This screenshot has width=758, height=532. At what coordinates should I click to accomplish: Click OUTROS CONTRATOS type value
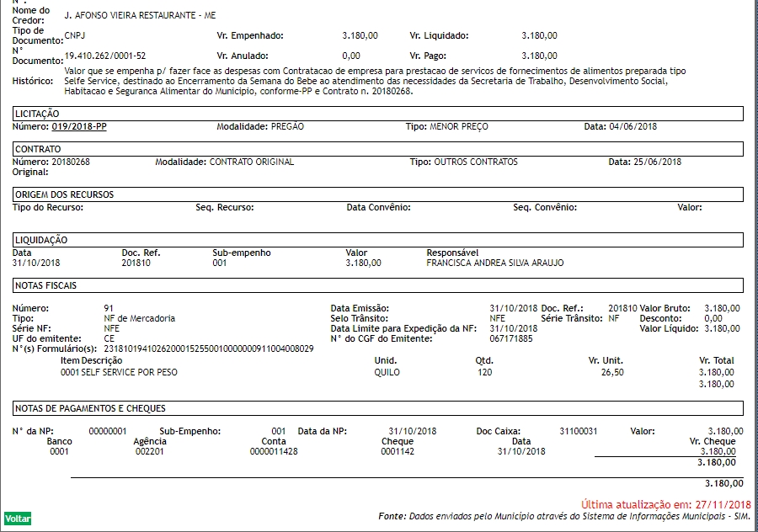point(476,162)
